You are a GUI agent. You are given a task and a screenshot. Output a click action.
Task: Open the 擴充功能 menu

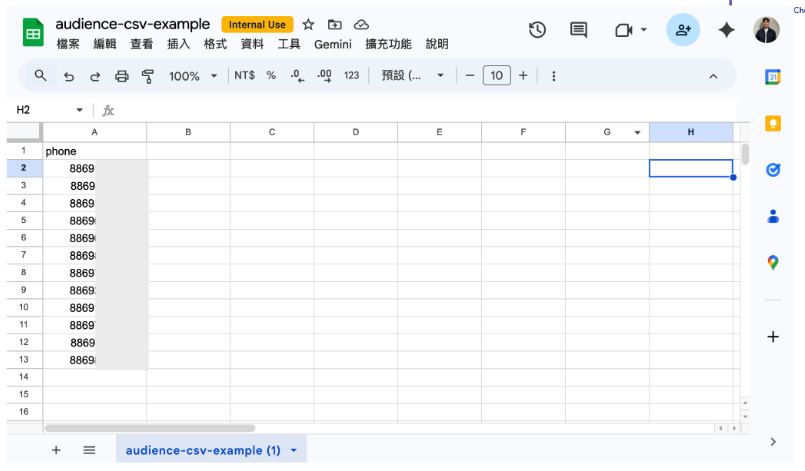point(387,44)
